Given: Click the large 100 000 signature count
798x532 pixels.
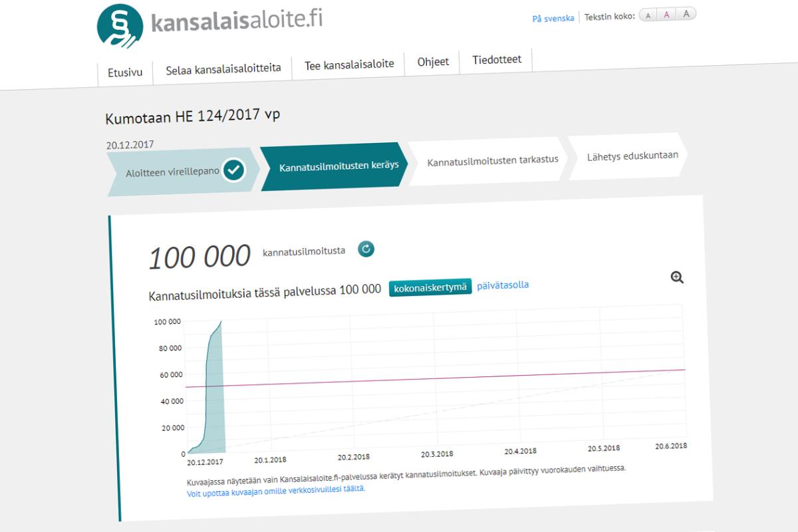Looking at the screenshot, I should 199,257.
